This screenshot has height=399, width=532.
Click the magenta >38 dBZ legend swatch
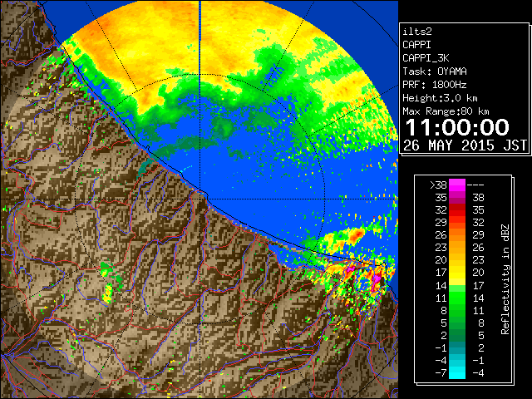457,185
